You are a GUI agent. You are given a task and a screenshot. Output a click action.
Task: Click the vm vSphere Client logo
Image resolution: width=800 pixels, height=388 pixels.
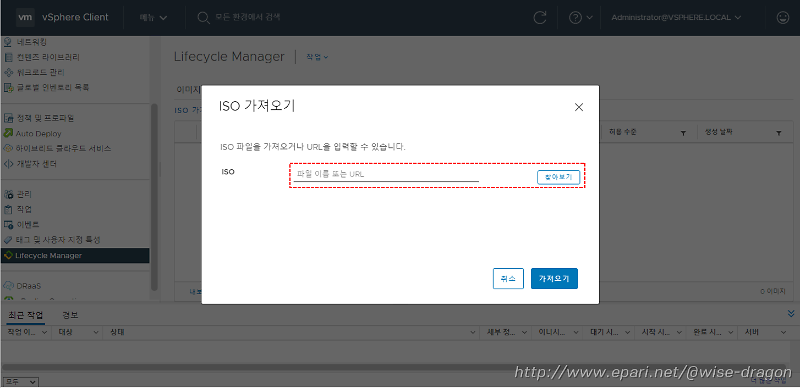[62, 17]
